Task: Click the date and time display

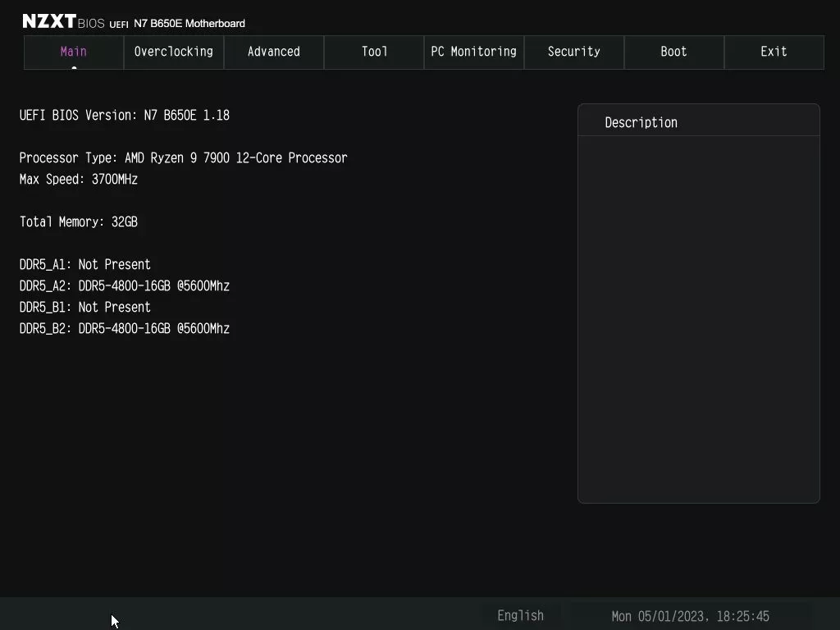Action: 692,615
